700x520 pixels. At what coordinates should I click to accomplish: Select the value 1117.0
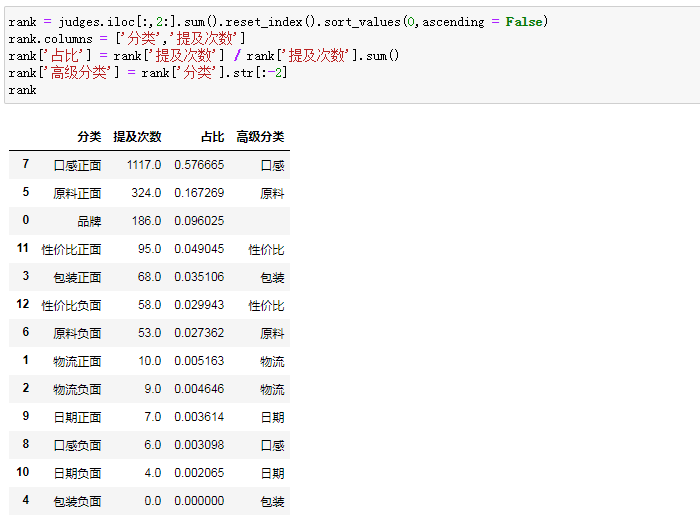144,165
